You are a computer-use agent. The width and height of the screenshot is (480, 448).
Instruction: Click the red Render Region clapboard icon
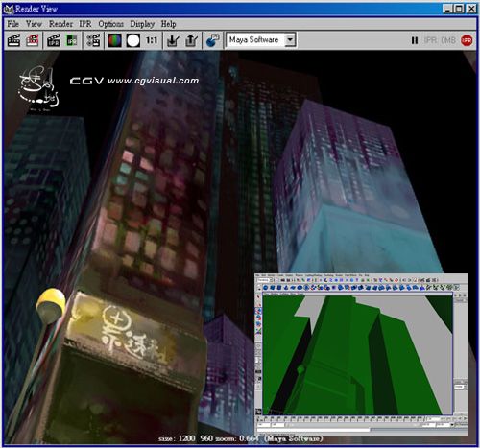coord(33,40)
